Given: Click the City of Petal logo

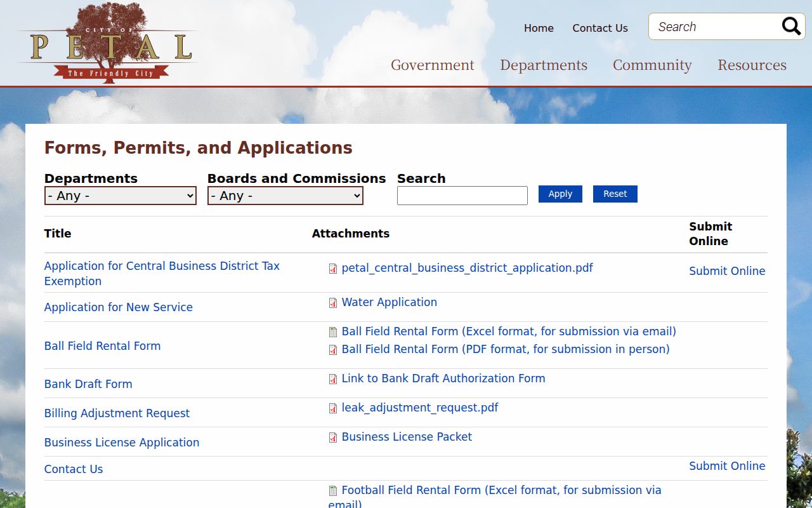Looking at the screenshot, I should (x=107, y=43).
